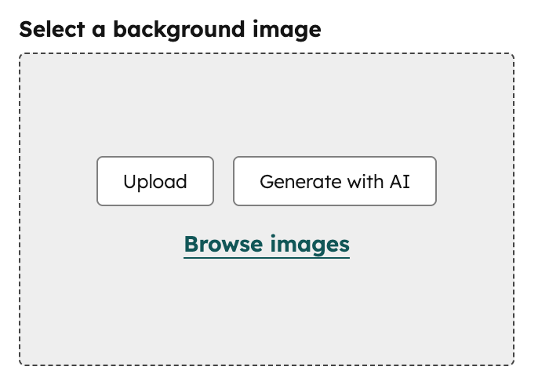This screenshot has height=392, width=549.
Task: Click the 'AI' text on the generate button
Action: [x=400, y=182]
